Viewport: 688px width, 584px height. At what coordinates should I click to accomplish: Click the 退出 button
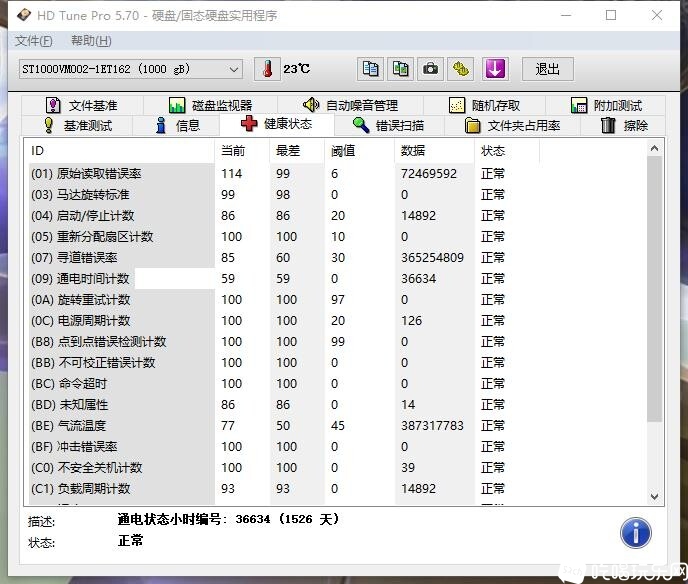(548, 69)
